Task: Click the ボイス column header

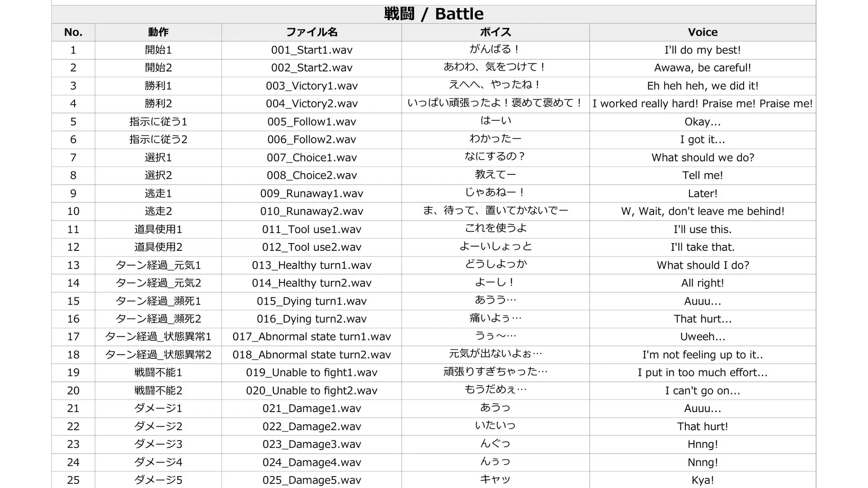Action: click(x=495, y=32)
